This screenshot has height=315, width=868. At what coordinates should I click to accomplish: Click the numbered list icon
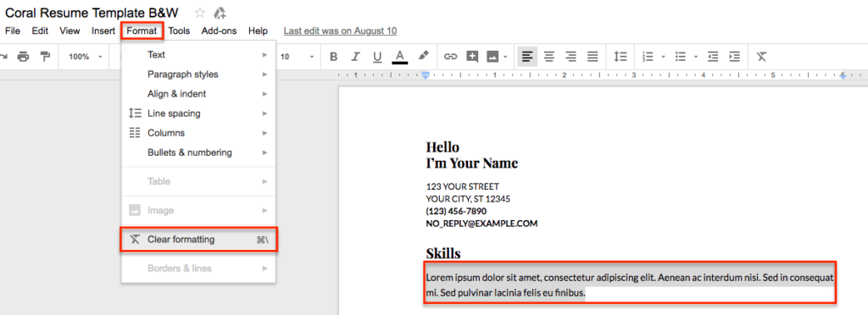[x=648, y=57]
